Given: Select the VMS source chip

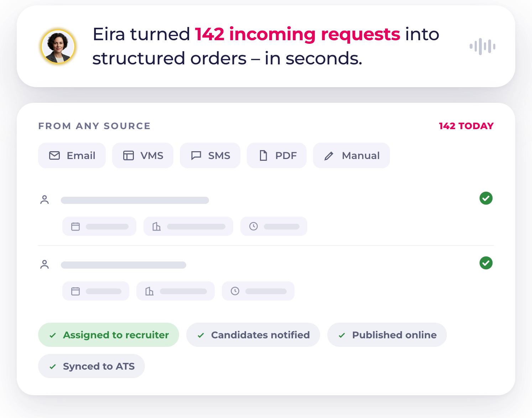Looking at the screenshot, I should pos(143,155).
